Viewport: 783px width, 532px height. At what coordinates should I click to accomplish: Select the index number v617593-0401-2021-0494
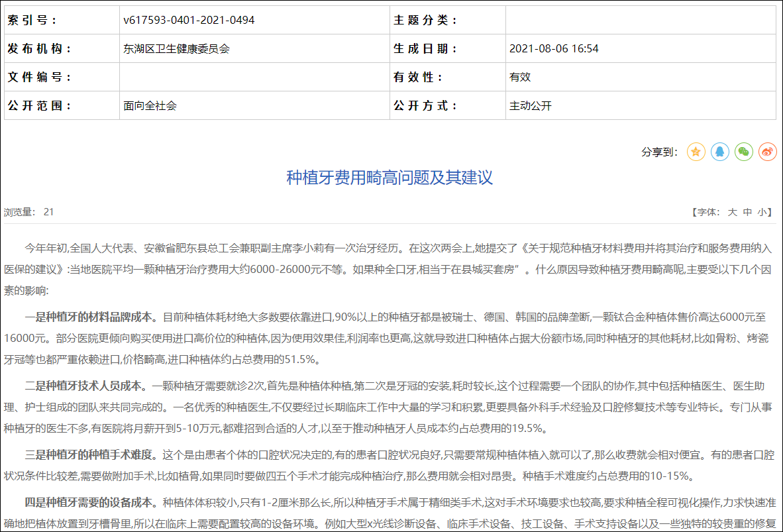coord(186,19)
